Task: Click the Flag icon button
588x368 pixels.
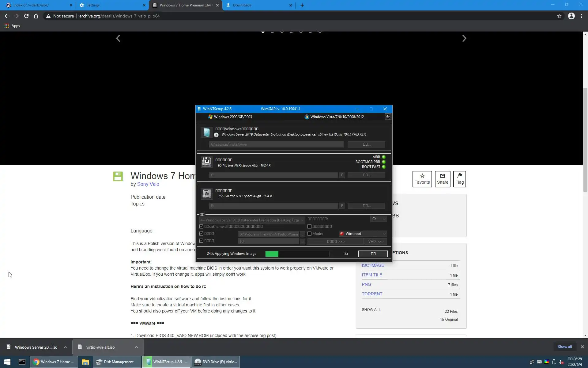Action: (459, 179)
